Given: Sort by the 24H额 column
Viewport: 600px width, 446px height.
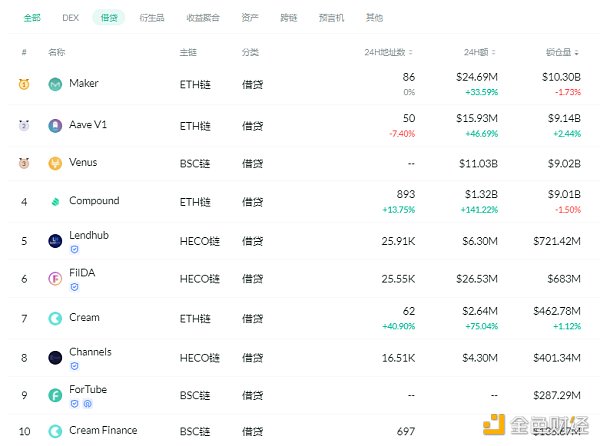Looking at the screenshot, I should tap(479, 52).
